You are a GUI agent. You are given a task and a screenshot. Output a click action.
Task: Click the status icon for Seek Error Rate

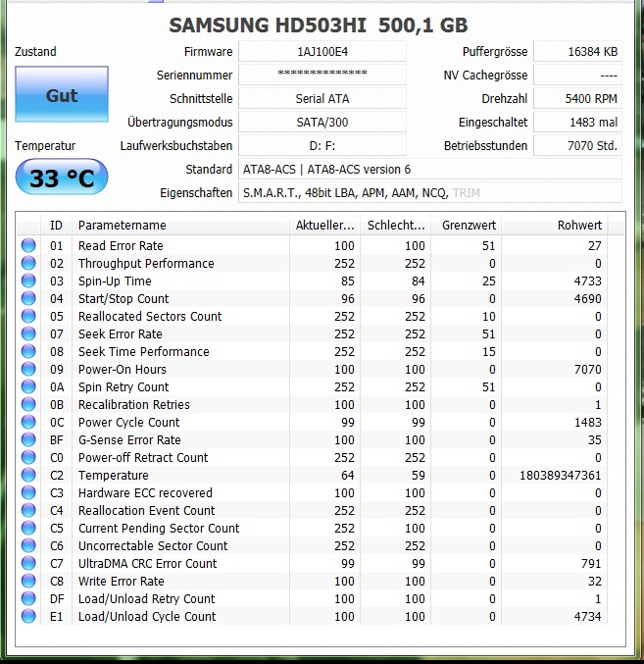(x=28, y=333)
